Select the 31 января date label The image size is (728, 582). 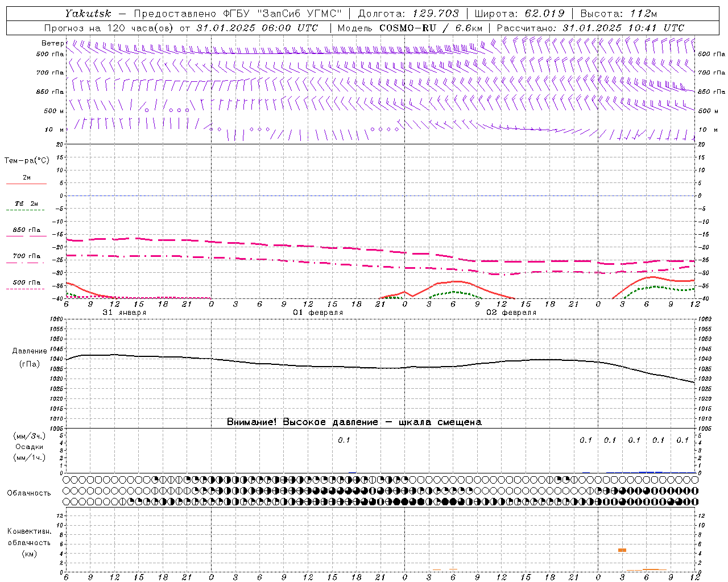(124, 313)
